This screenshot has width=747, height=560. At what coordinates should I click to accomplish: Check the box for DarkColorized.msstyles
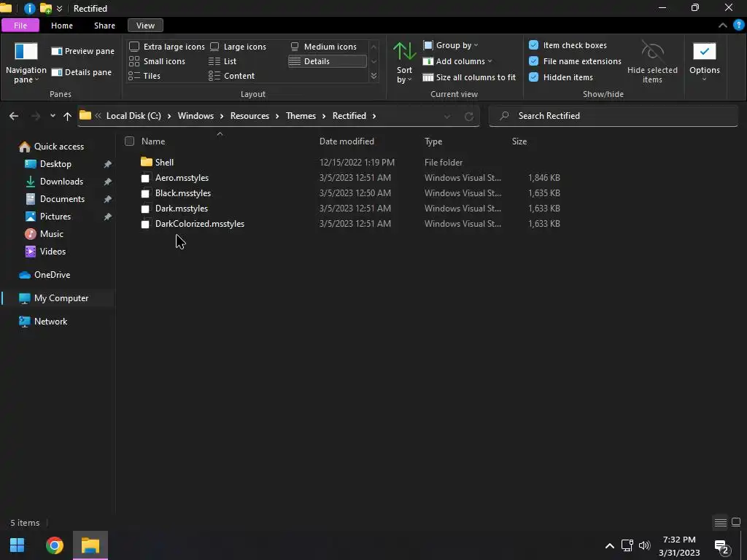tap(145, 225)
